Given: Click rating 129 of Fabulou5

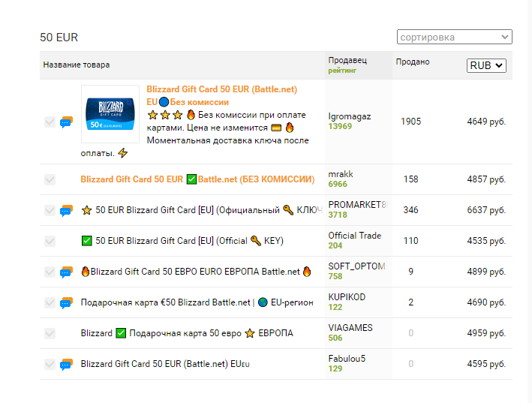Looking at the screenshot, I should tap(335, 368).
